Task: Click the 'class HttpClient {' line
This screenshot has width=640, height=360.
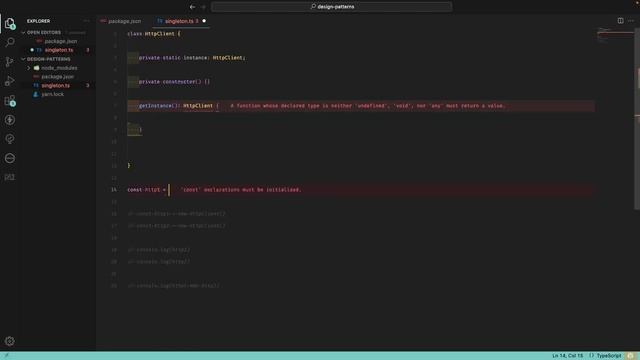Action: pyautogui.click(x=154, y=33)
